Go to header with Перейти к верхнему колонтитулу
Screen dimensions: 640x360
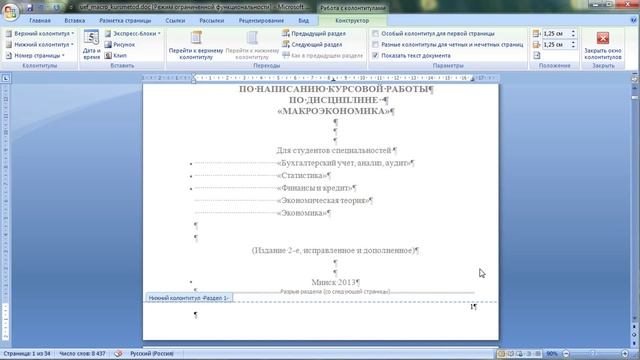tap(196, 45)
